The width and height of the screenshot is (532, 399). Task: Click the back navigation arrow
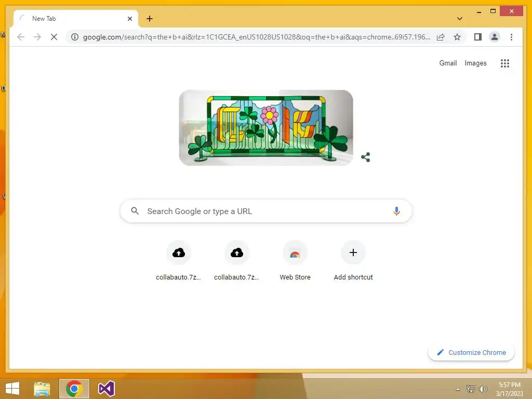[21, 37]
